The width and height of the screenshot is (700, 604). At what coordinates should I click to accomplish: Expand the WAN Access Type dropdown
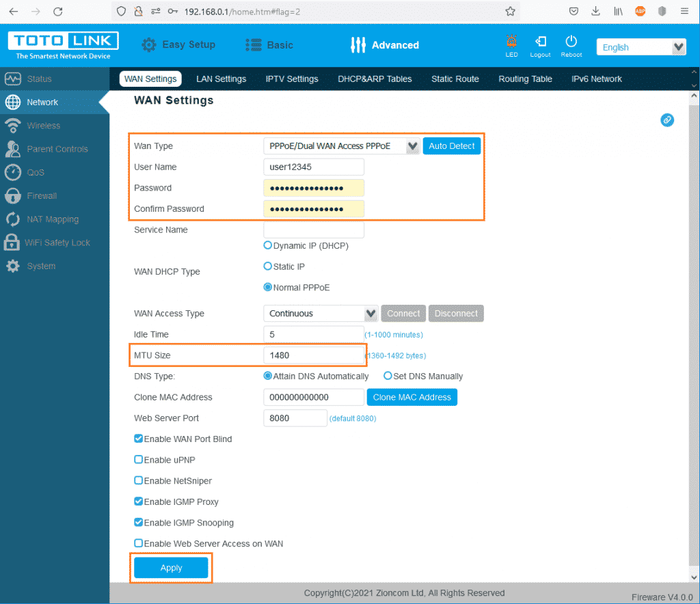321,314
